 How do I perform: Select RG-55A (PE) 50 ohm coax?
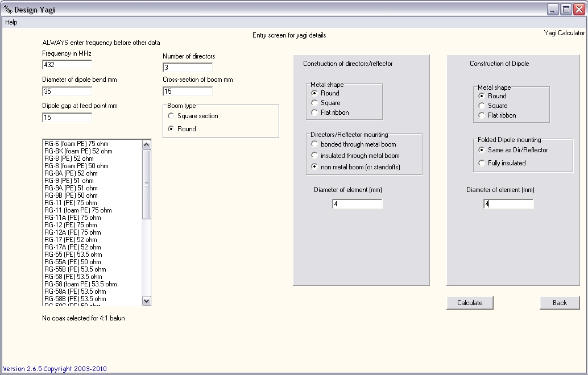tap(92, 262)
